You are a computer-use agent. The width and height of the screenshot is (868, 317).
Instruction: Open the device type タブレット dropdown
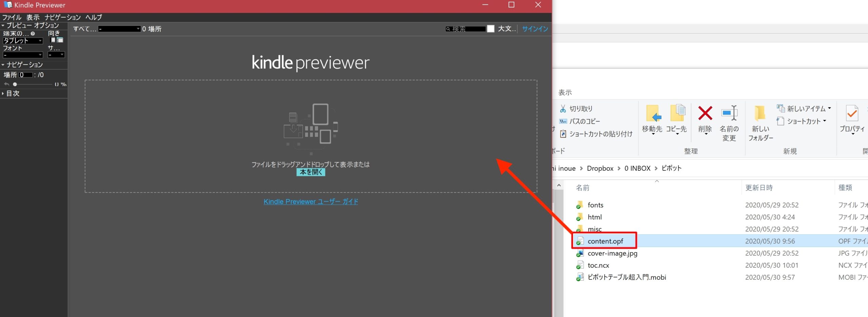(x=23, y=41)
